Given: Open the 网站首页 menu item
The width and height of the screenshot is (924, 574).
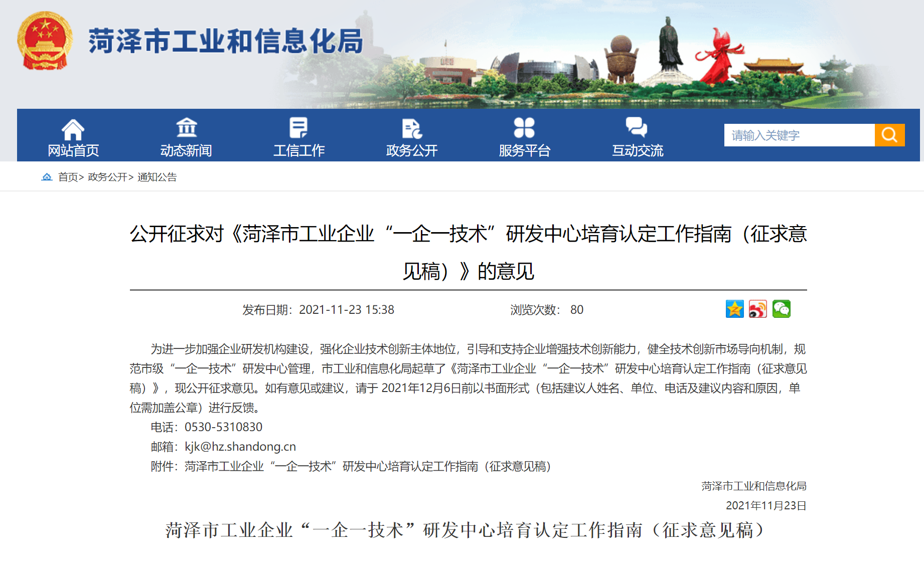Looking at the screenshot, I should coord(73,150).
